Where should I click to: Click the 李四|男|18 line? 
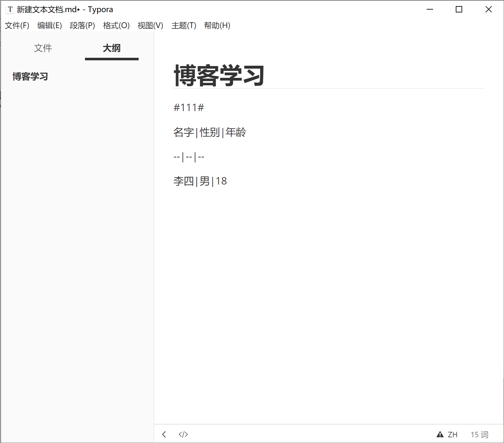click(200, 181)
